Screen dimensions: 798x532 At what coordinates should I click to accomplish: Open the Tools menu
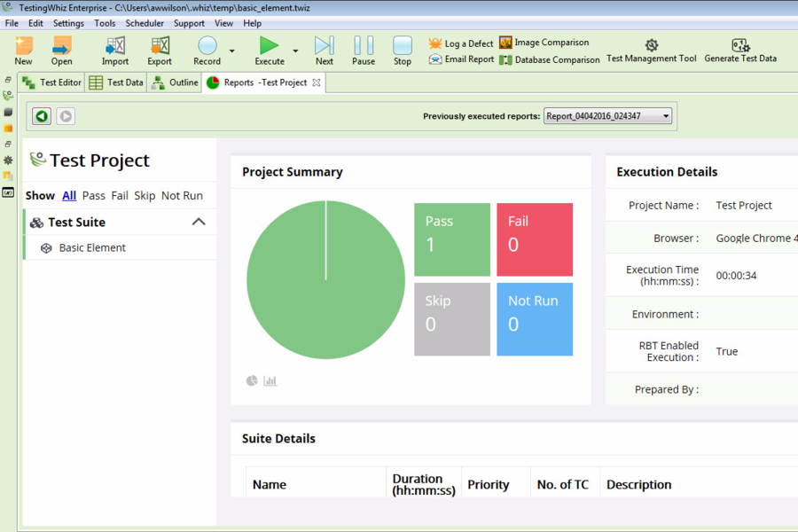[105, 23]
